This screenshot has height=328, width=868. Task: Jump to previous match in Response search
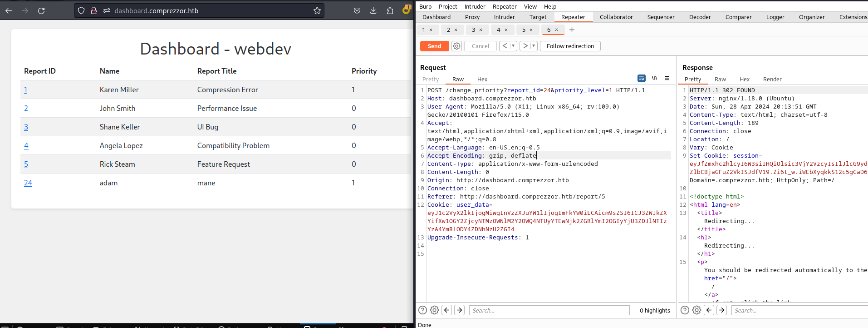pos(709,310)
